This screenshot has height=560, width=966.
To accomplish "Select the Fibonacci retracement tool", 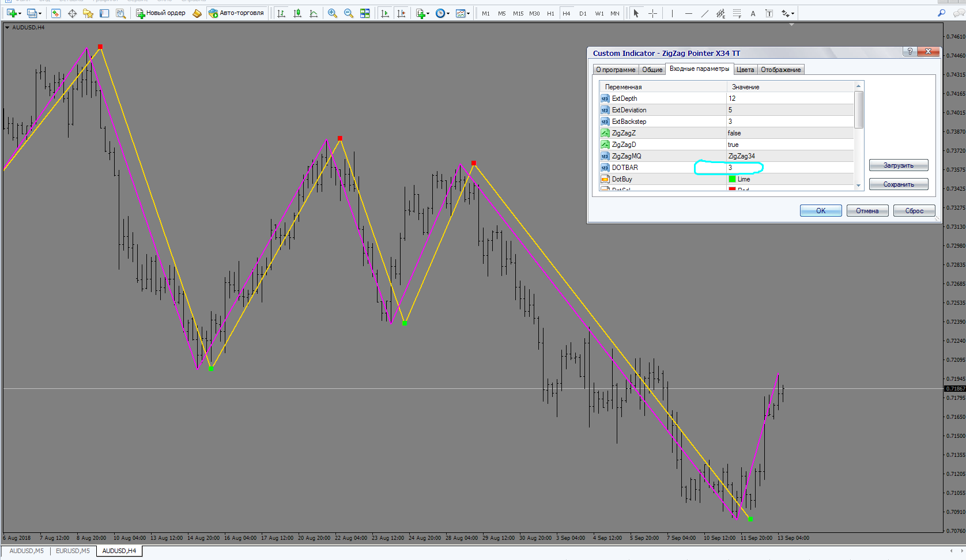I will [737, 13].
